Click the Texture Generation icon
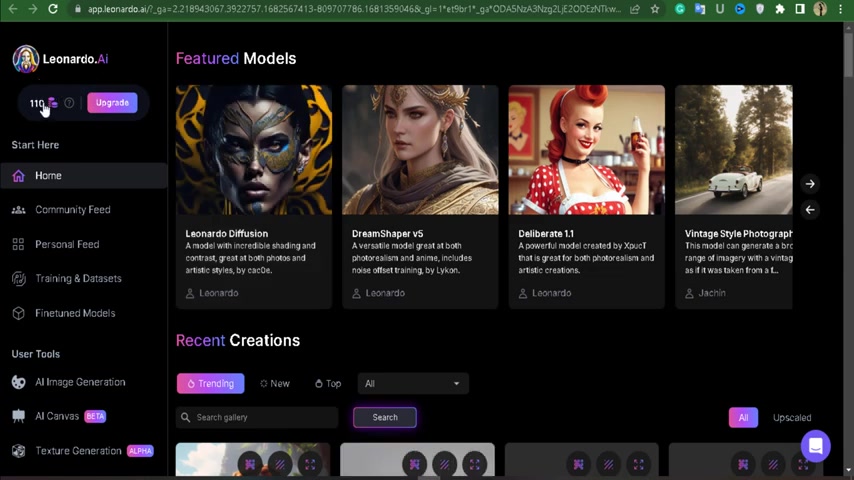 coord(19,451)
